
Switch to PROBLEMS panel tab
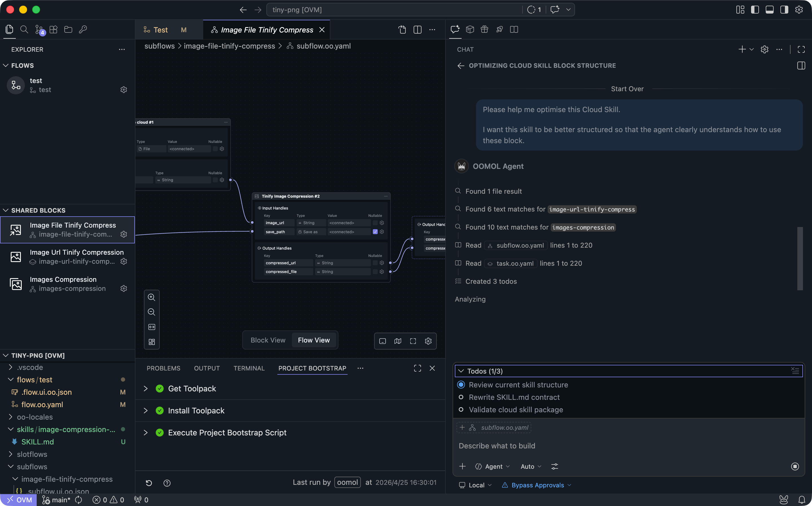point(163,368)
